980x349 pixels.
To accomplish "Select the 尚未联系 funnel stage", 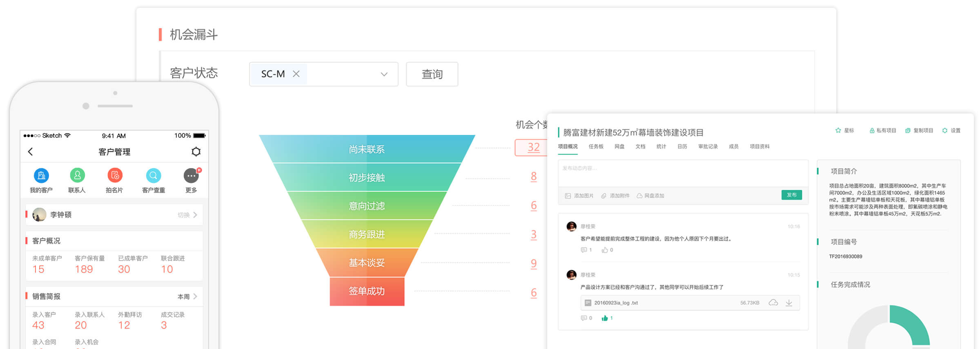I will pos(367,149).
